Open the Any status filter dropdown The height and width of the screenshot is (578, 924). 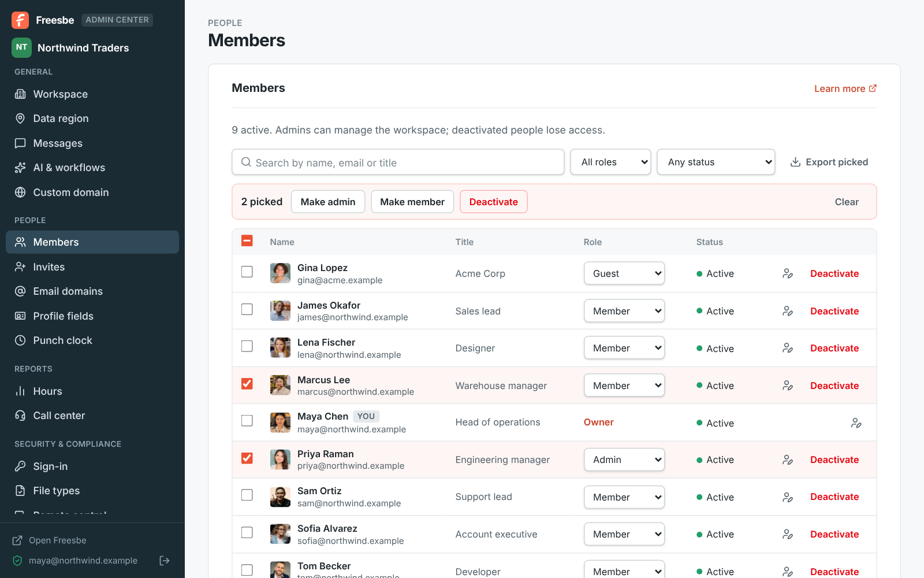[716, 162]
